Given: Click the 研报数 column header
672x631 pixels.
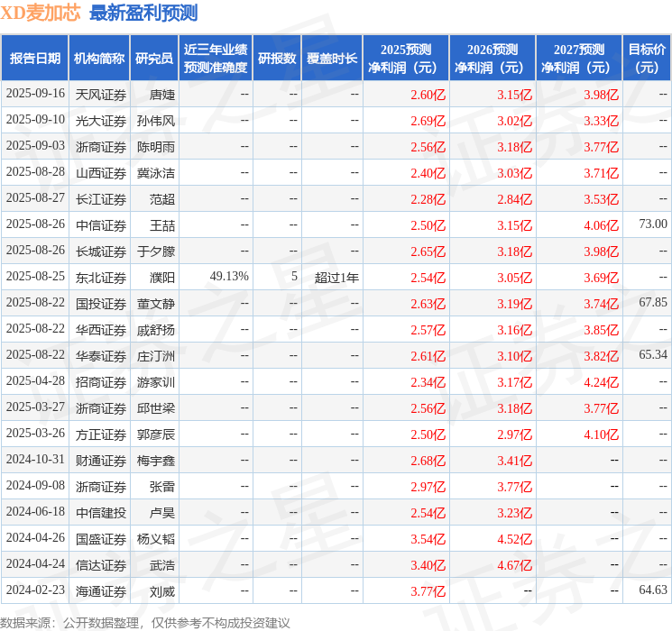Looking at the screenshot, I should point(277,59).
